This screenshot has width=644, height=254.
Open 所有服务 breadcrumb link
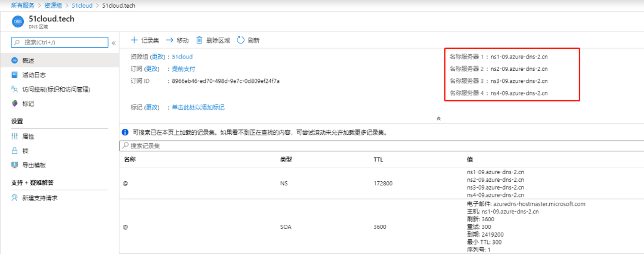point(23,6)
